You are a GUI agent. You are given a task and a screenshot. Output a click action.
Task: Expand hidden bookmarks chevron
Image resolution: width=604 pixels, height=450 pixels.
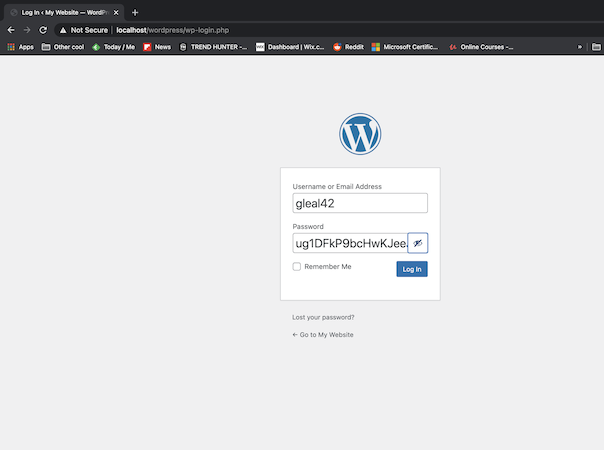pos(580,47)
